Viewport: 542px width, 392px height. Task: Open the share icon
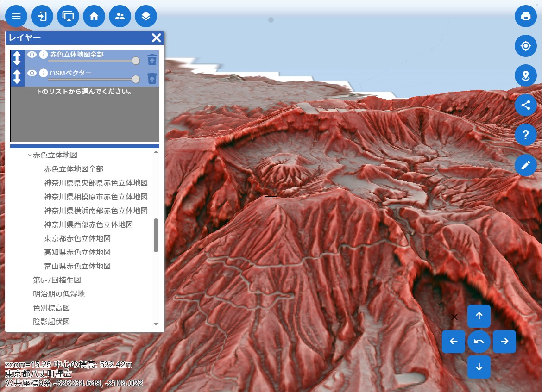[525, 105]
